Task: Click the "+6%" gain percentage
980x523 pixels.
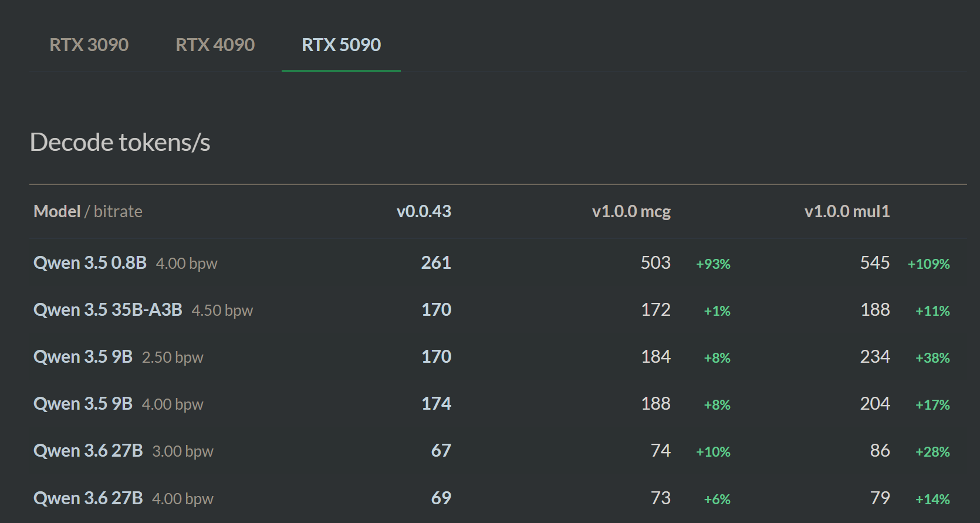Action: [x=717, y=500]
